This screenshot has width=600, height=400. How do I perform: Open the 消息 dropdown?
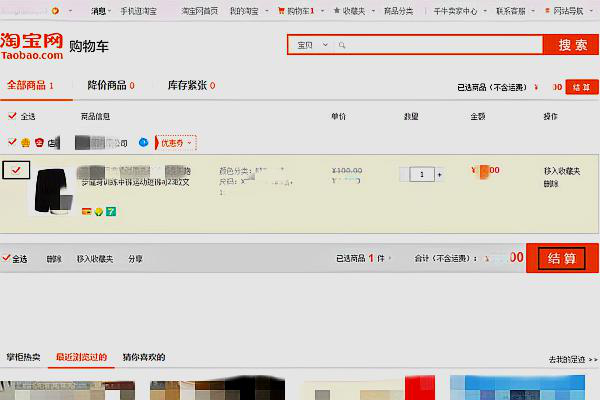tap(101, 11)
